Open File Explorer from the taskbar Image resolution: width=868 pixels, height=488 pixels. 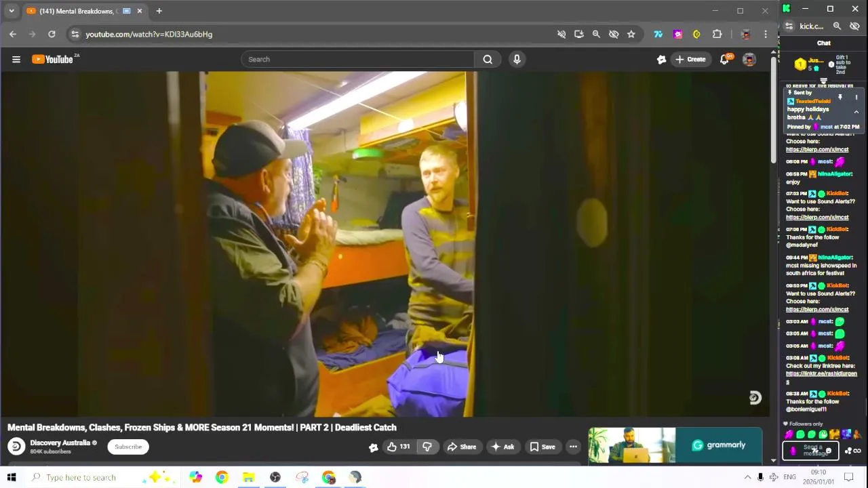click(248, 477)
